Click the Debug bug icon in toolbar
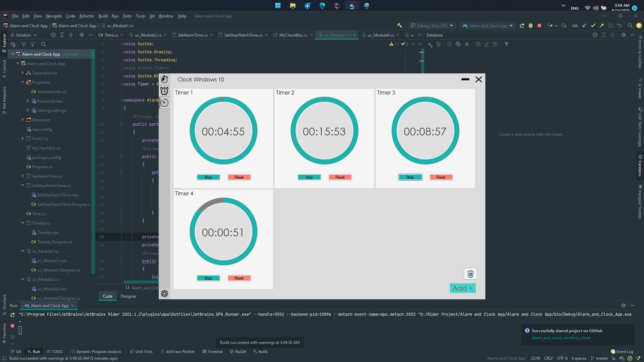This screenshot has height=362, width=644. click(531, 25)
